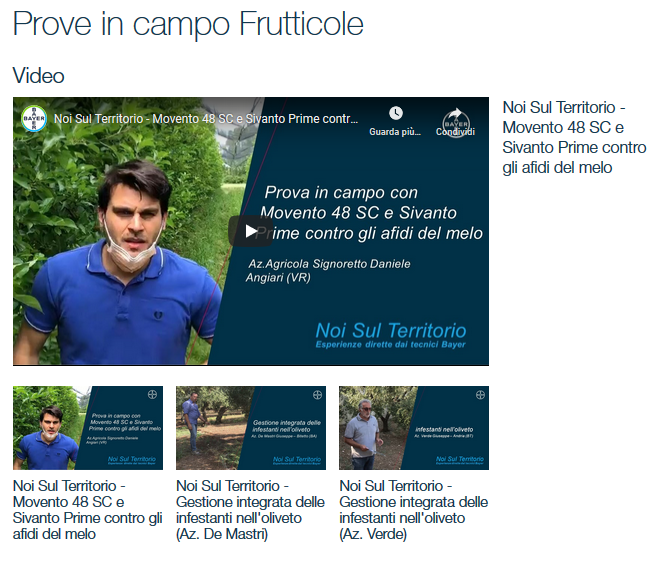Click Bayer cross icon on the Movento thumbnail

[x=152, y=395]
